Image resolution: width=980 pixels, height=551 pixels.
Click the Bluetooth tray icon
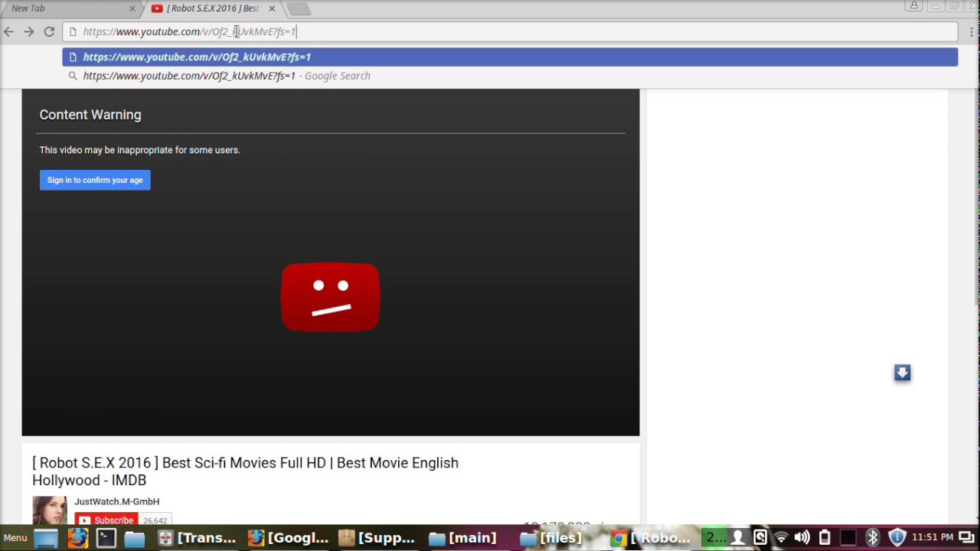tap(873, 538)
